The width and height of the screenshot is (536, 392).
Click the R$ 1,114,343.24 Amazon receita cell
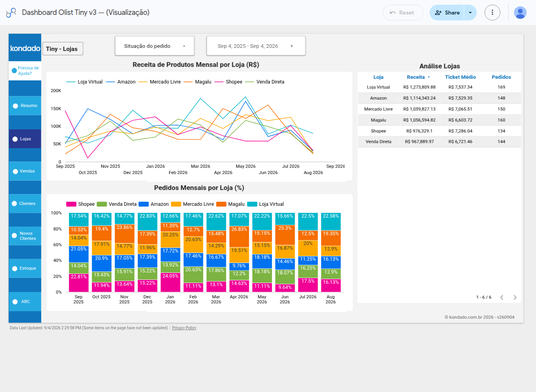click(419, 98)
